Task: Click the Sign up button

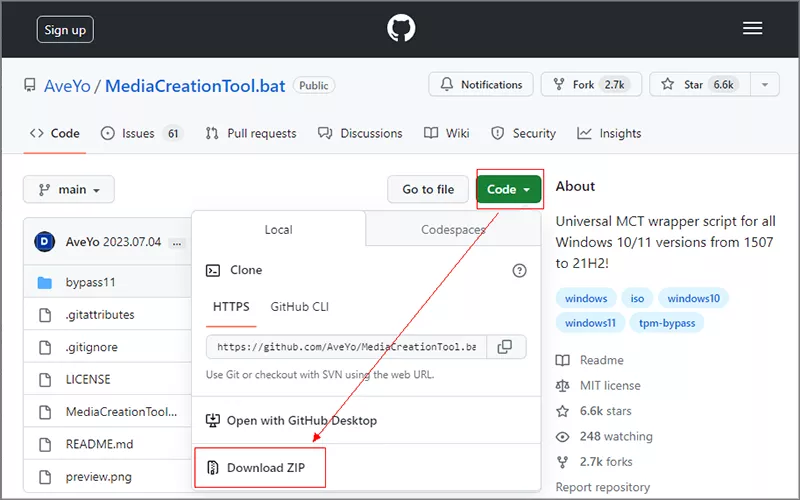Action: pyautogui.click(x=65, y=30)
